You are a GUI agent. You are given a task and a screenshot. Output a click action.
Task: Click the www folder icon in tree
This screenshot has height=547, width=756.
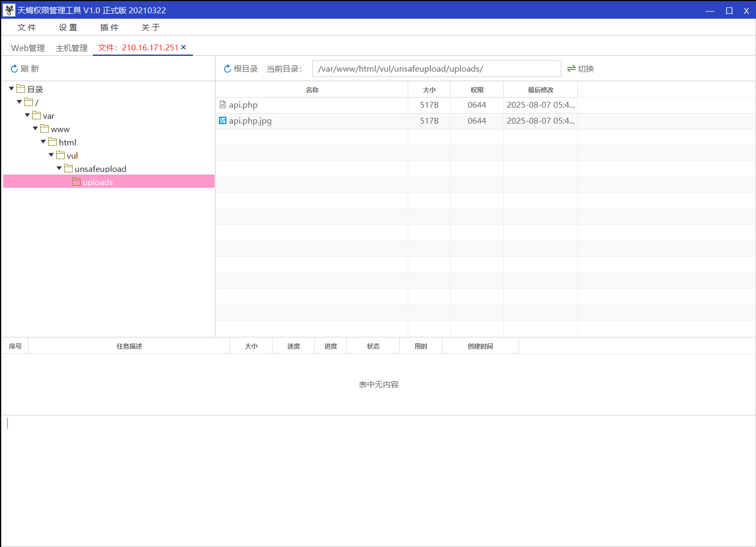pyautogui.click(x=44, y=128)
